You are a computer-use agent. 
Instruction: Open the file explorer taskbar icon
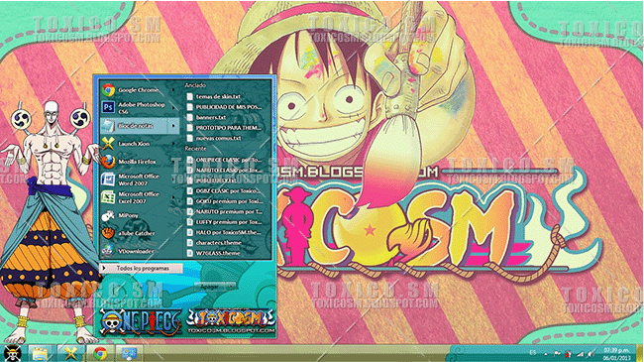coord(41,354)
